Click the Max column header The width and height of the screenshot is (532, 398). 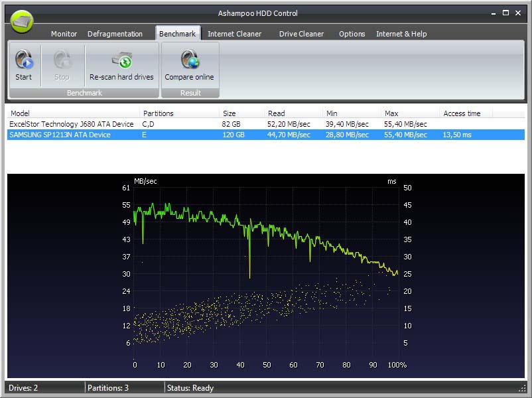coord(410,113)
